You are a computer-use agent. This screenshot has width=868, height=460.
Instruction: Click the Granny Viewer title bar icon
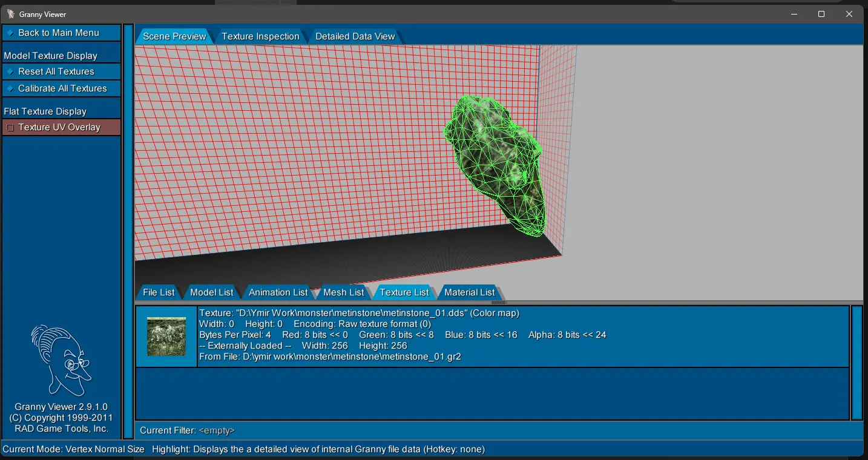coord(10,14)
